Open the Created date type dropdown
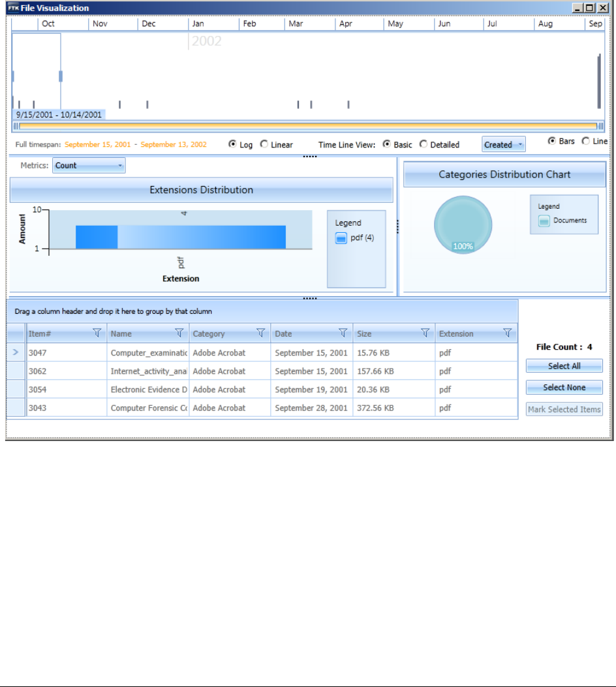This screenshot has width=616, height=687. tap(503, 144)
